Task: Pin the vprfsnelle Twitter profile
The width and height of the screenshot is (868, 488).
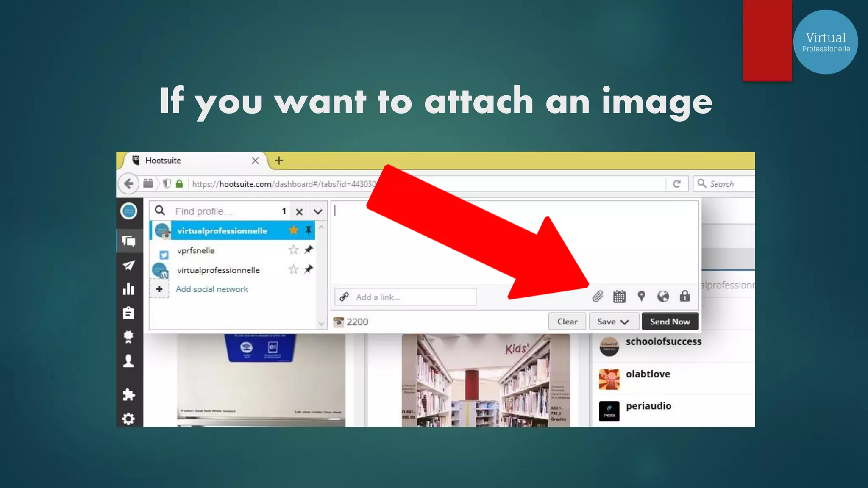Action: point(309,250)
